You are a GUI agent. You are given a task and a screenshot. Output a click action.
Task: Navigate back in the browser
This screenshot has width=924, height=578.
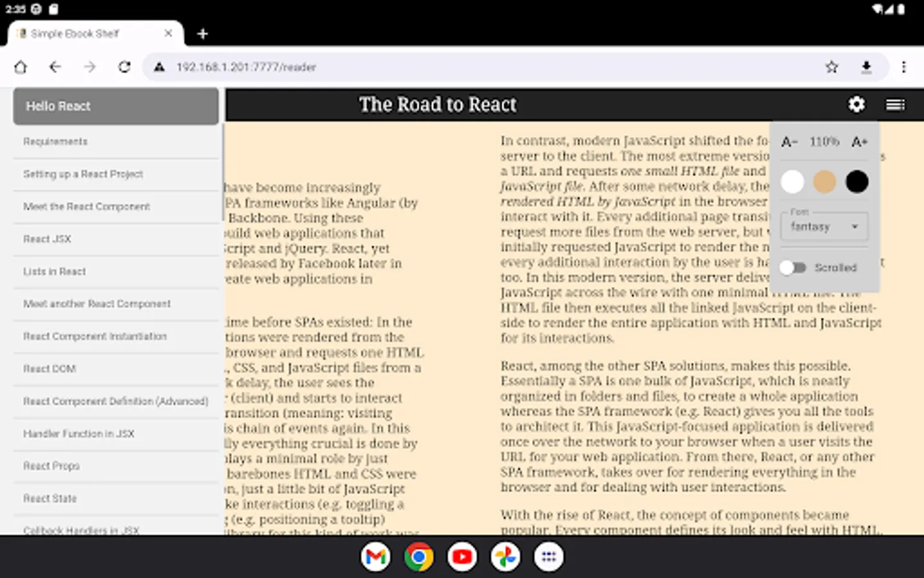click(x=55, y=67)
